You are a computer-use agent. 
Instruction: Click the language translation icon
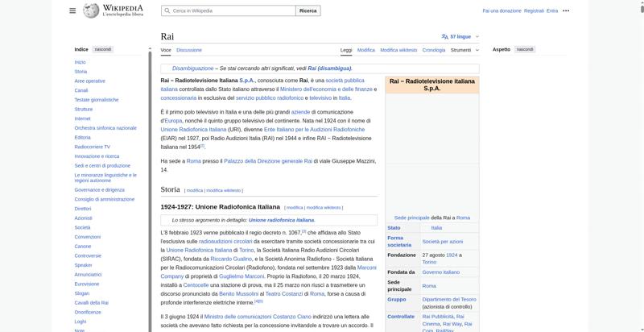click(445, 36)
